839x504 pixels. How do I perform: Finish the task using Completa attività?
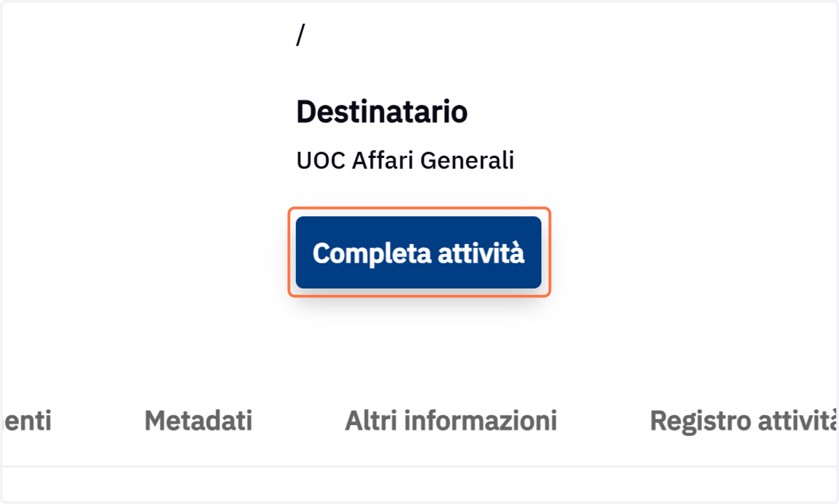418,252
